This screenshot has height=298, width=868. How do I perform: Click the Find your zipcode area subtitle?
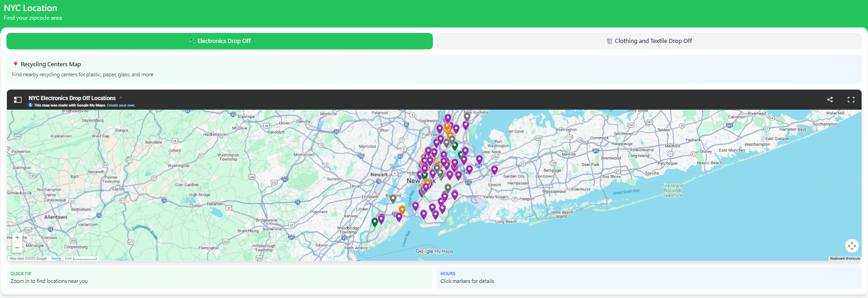(33, 18)
